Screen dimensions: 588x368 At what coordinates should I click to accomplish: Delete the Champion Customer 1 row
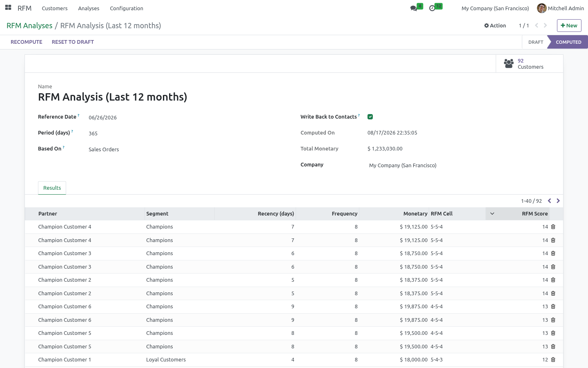pos(553,360)
